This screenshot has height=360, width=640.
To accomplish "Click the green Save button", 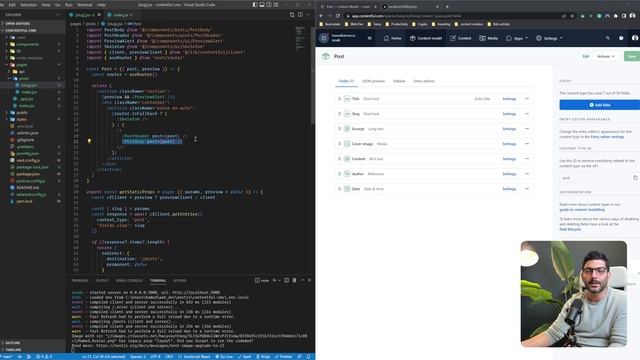I will 632,56.
